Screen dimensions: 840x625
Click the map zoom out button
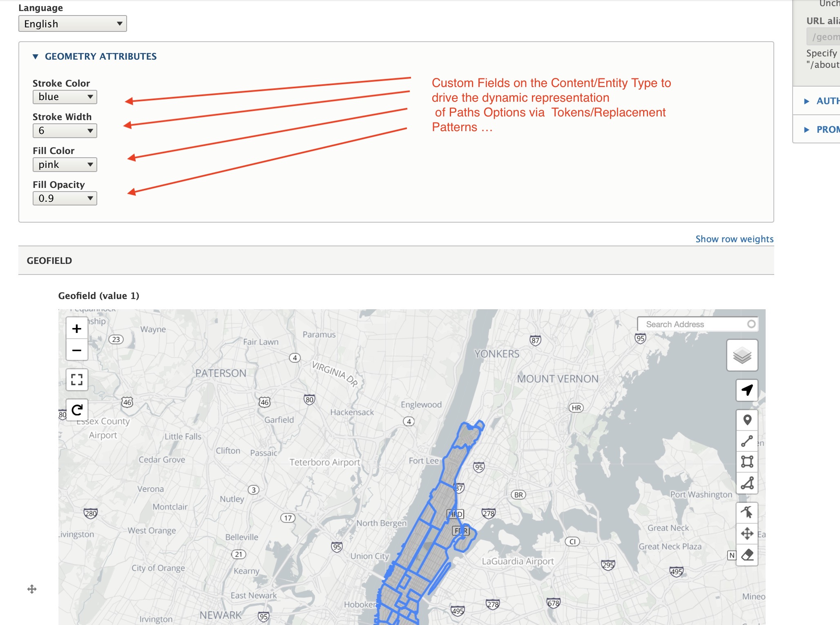tap(77, 350)
